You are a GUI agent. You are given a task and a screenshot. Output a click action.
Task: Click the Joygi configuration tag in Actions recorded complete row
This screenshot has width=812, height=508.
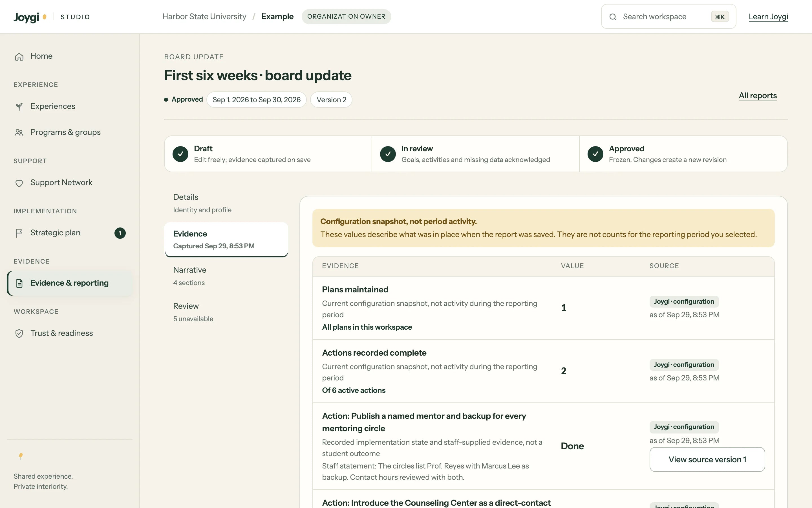pyautogui.click(x=684, y=365)
